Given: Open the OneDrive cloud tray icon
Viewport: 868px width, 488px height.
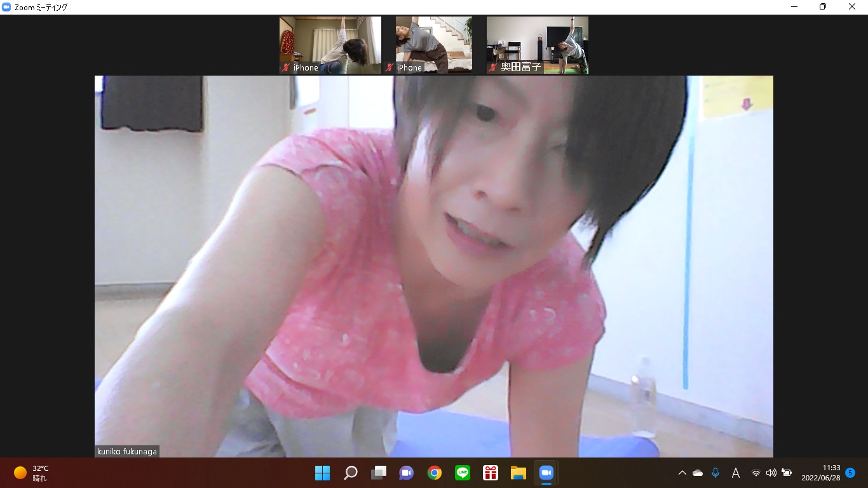Looking at the screenshot, I should tap(698, 473).
